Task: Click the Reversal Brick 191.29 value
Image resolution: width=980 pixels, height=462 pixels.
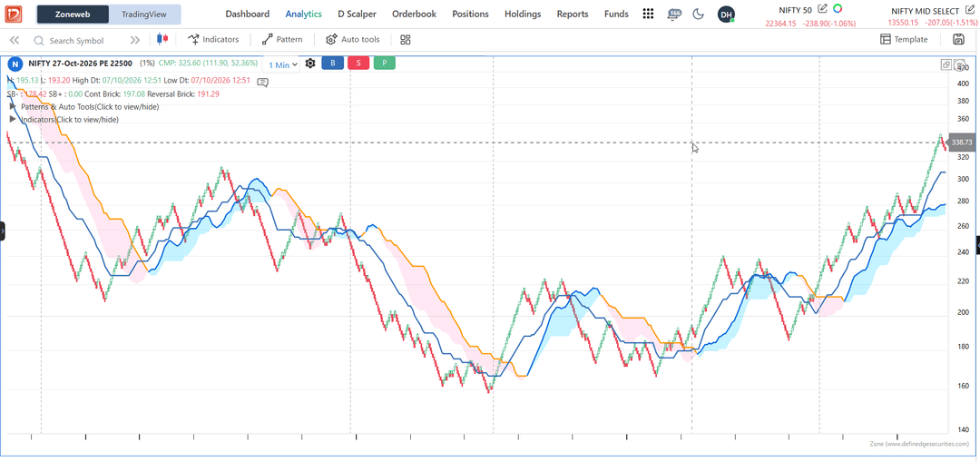Action: [208, 93]
